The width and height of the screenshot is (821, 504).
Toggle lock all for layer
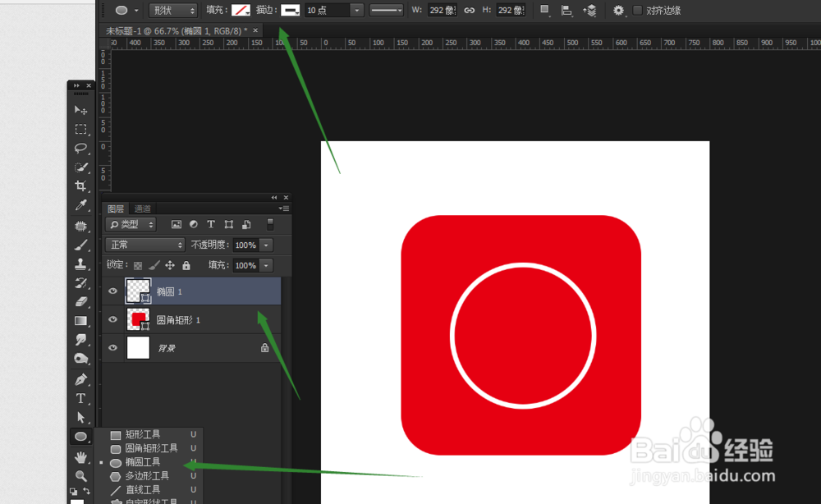point(186,265)
